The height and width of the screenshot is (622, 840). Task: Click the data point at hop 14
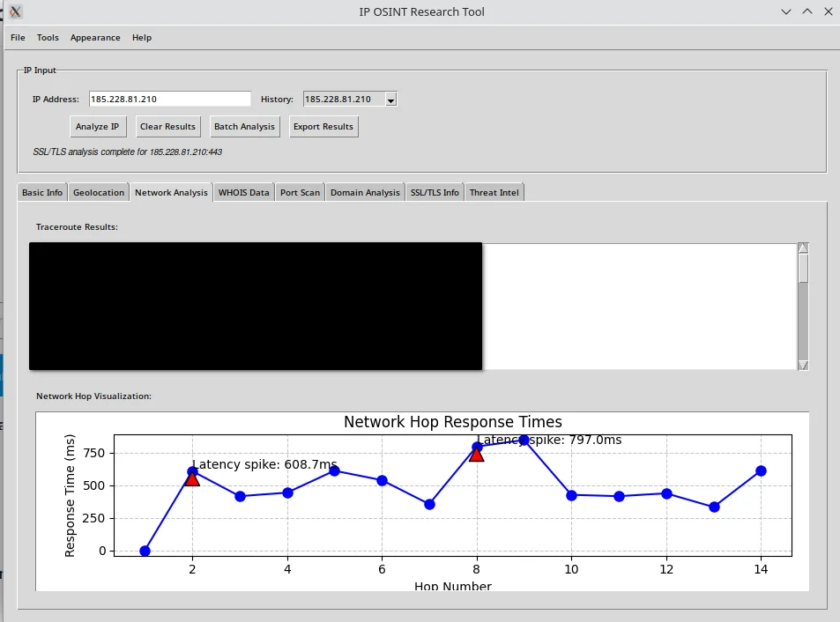761,471
